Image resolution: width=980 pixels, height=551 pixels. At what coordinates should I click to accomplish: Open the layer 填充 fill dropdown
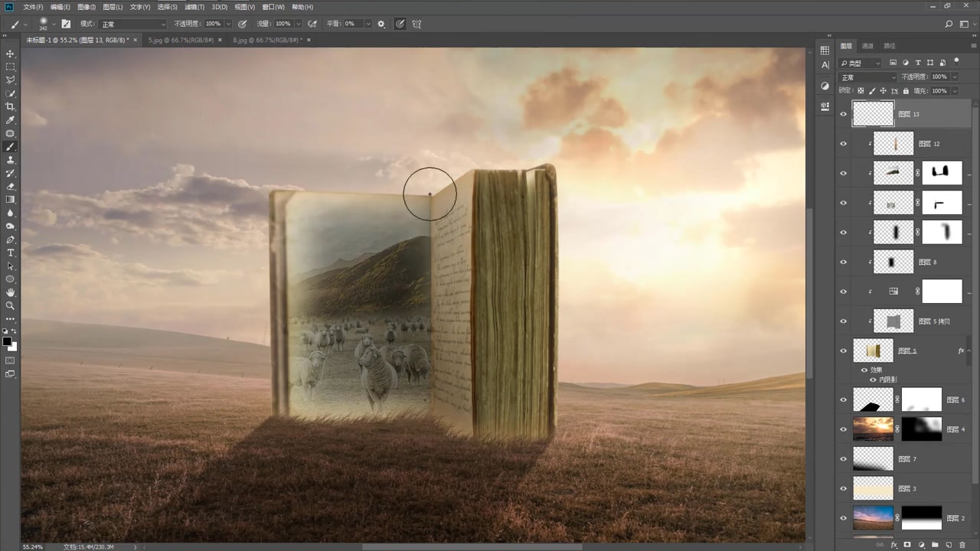pyautogui.click(x=953, y=91)
